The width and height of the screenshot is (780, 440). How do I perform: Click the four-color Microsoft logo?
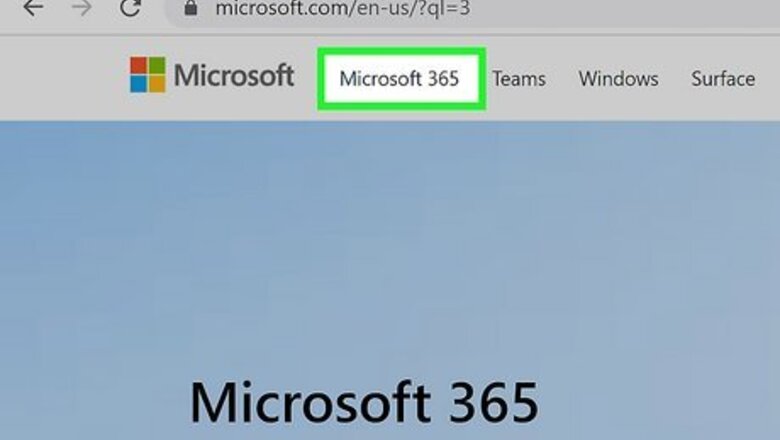pyautogui.click(x=147, y=75)
